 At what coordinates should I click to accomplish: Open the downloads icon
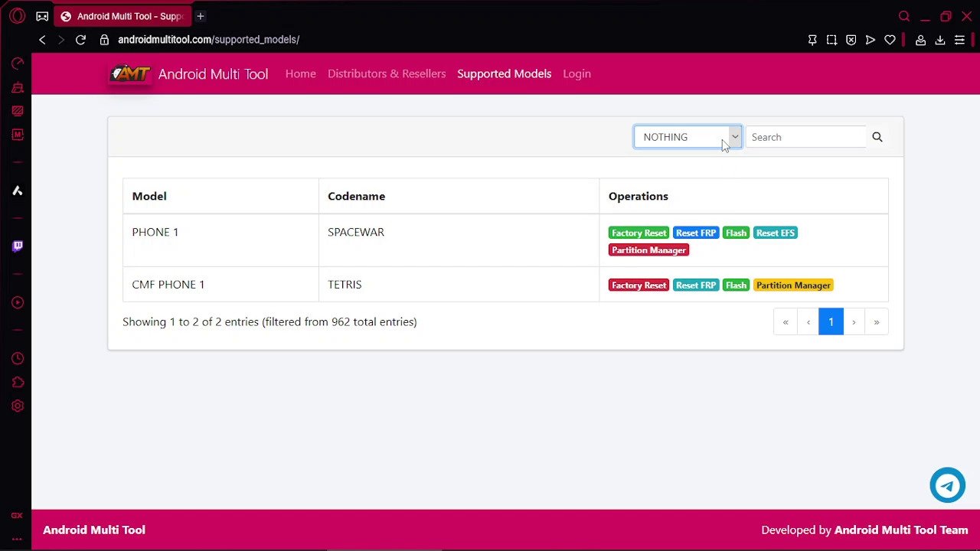tap(940, 40)
